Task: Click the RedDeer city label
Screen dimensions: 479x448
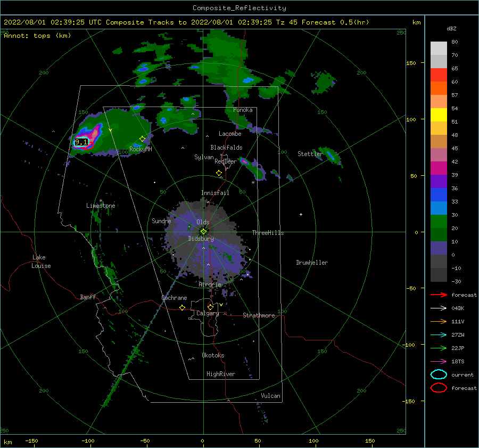Action: click(226, 161)
